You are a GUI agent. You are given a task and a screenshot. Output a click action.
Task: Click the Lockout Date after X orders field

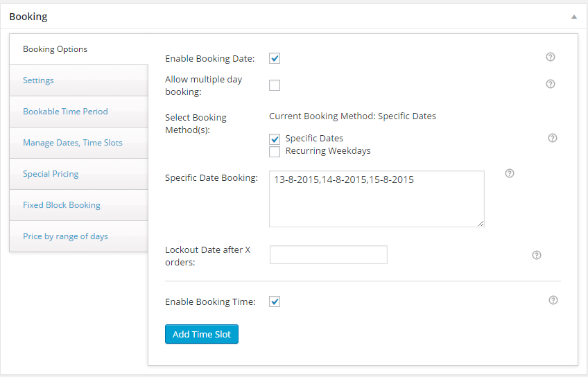pos(329,255)
